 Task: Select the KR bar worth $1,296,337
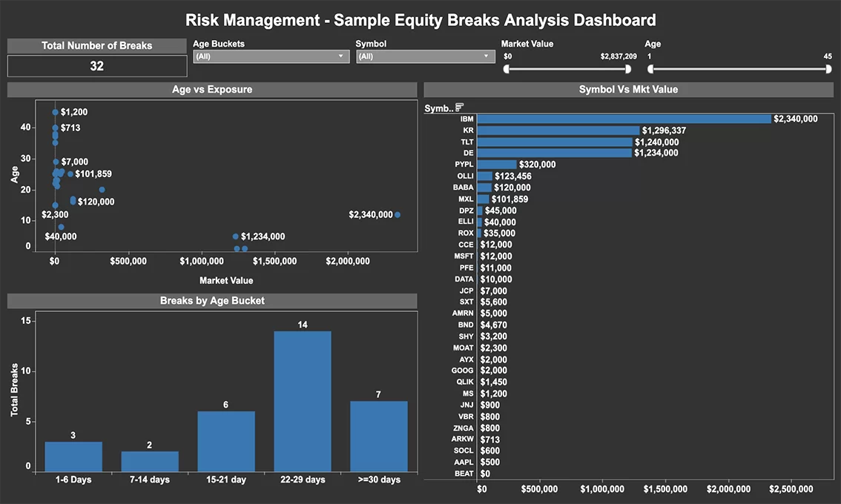click(558, 130)
